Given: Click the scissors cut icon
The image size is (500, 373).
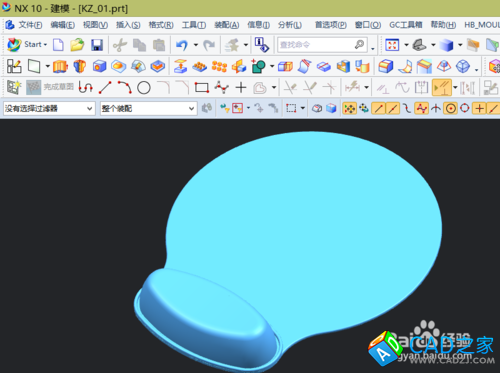Looking at the screenshot, I should pyautogui.click(x=120, y=45).
